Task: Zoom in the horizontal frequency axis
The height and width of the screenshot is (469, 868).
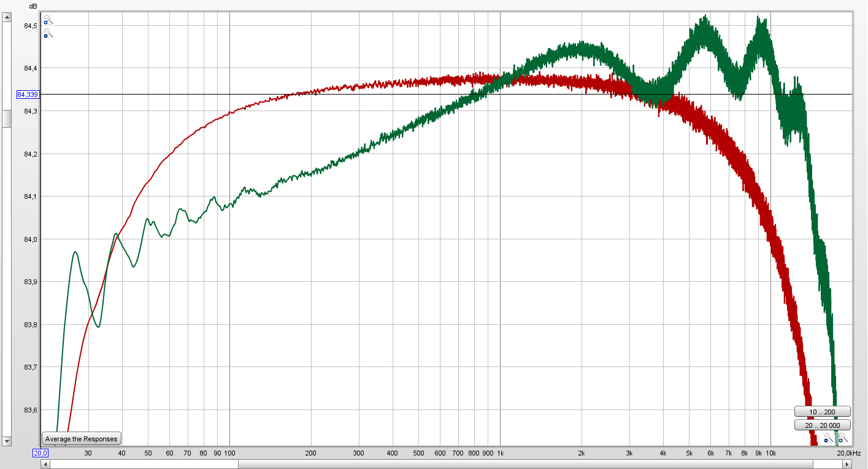Action: pyautogui.click(x=843, y=438)
